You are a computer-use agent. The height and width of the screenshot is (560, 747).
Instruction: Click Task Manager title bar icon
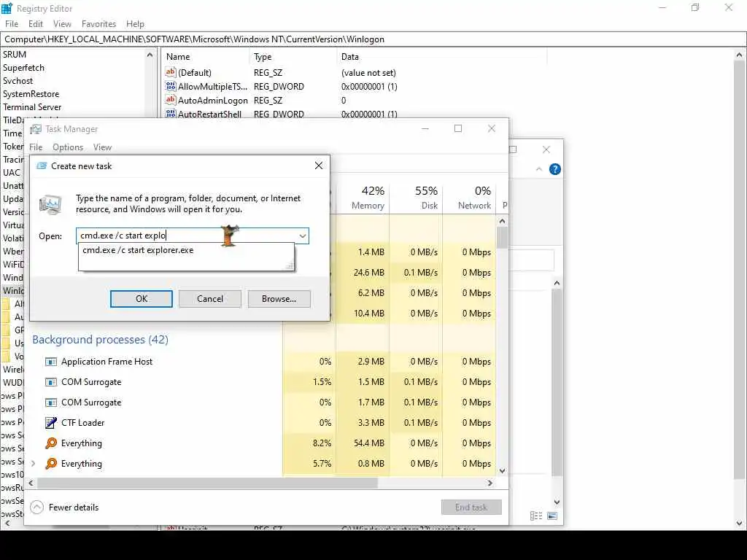pos(36,129)
